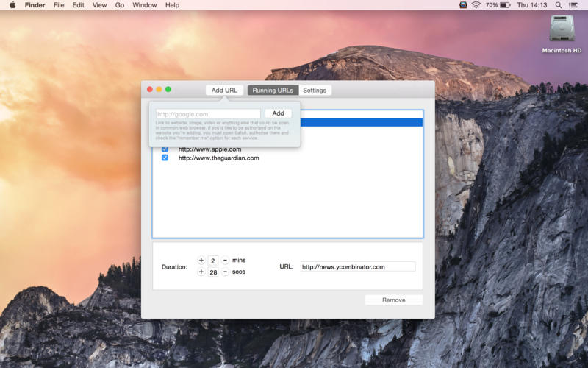Open Notification Center
This screenshot has width=588, height=368.
pyautogui.click(x=574, y=5)
